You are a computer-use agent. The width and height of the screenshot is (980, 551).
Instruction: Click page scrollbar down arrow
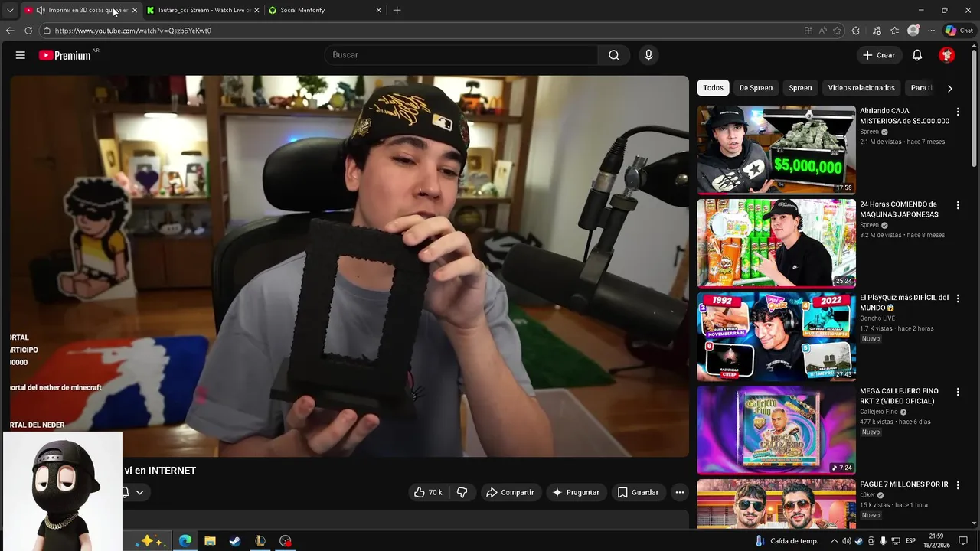(x=975, y=523)
